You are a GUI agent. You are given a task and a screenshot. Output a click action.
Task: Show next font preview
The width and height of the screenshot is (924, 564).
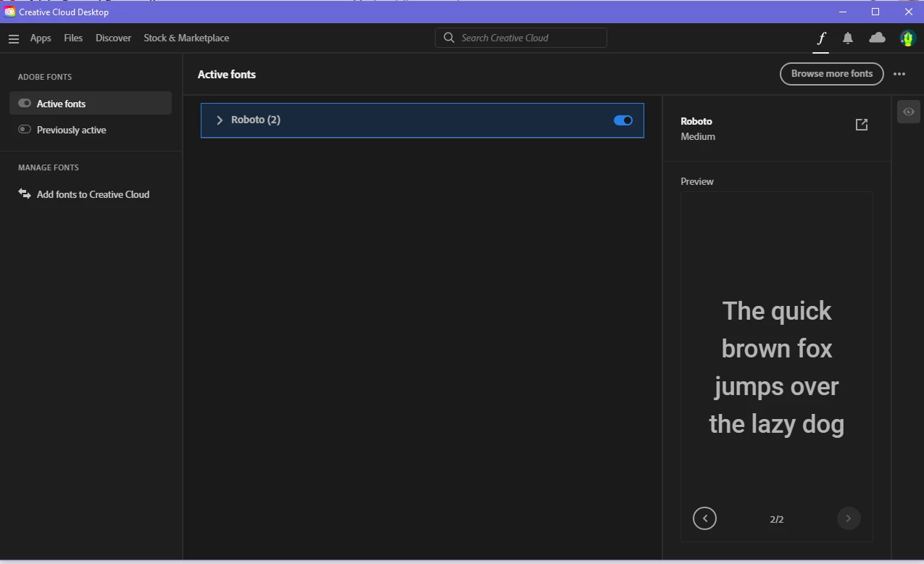pyautogui.click(x=849, y=518)
